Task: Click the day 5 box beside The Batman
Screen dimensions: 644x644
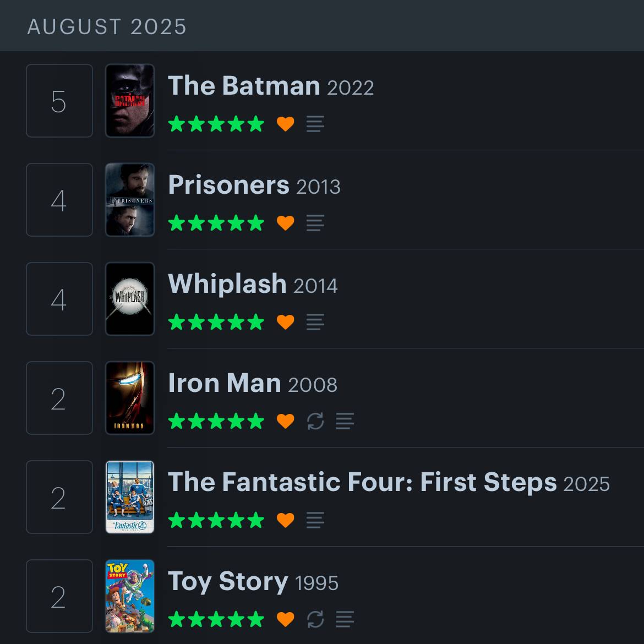Action: pyautogui.click(x=59, y=101)
